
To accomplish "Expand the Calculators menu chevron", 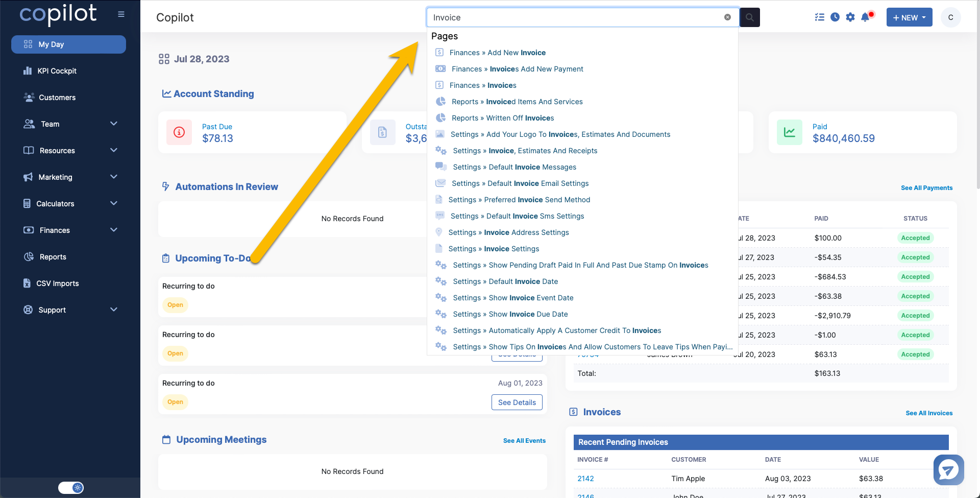I will pos(114,203).
